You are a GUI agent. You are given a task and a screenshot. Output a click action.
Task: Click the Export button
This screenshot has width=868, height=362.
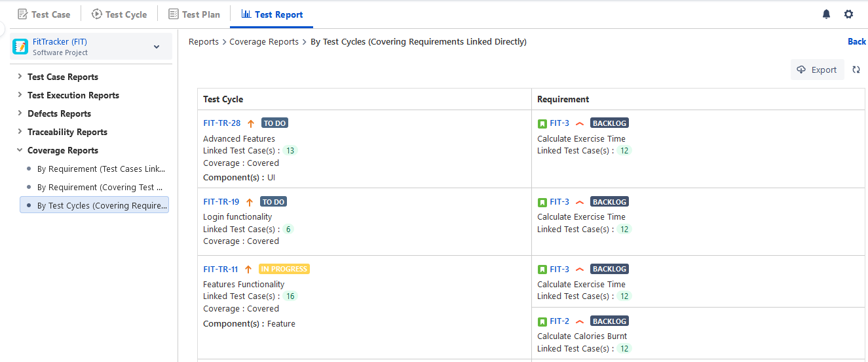point(817,70)
